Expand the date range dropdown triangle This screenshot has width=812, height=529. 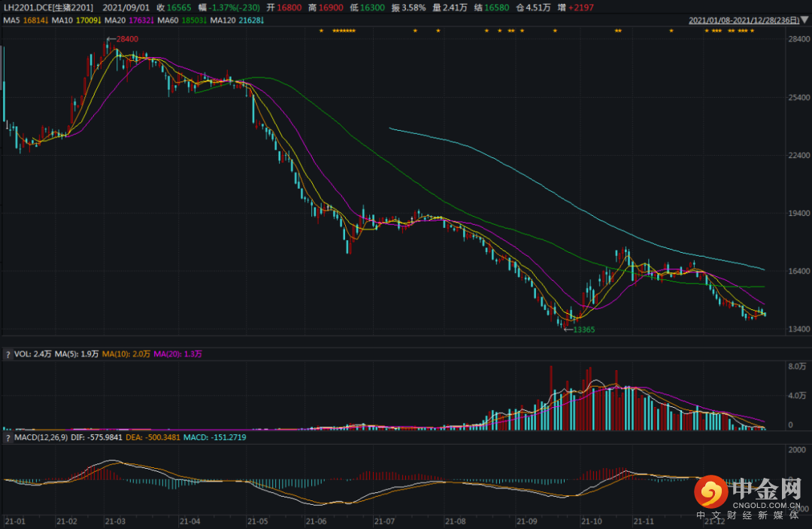tap(804, 20)
